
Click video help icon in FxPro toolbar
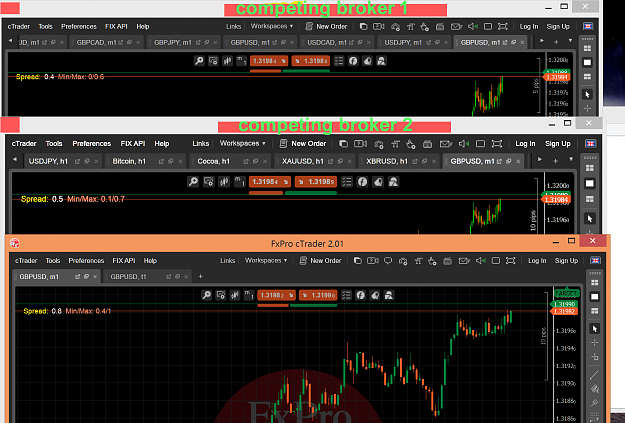(373, 261)
